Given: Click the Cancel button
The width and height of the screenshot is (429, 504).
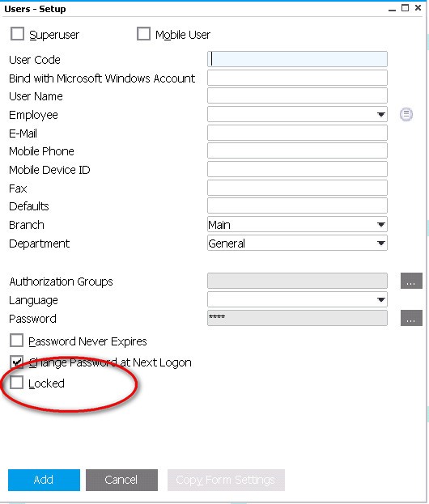Looking at the screenshot, I should pos(121,480).
